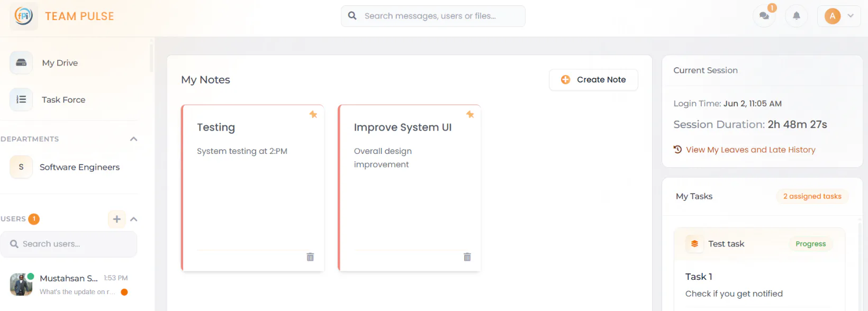Click the Create Note button
This screenshot has height=311, width=868.
coord(593,80)
